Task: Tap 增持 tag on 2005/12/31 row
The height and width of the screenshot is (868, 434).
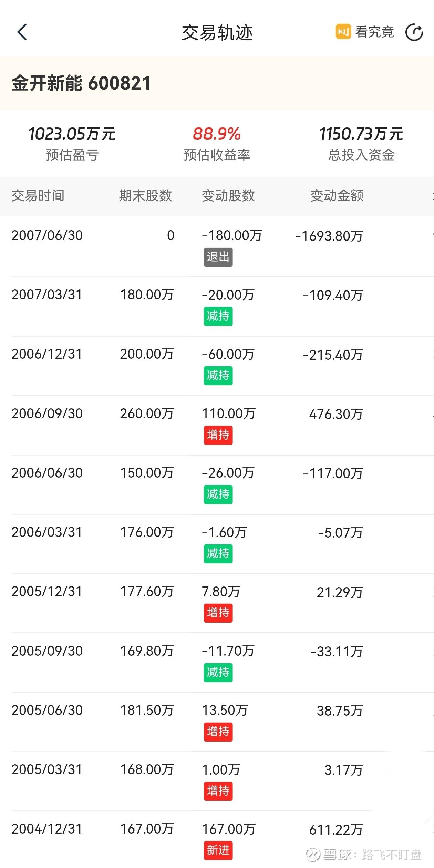Action: point(218,613)
